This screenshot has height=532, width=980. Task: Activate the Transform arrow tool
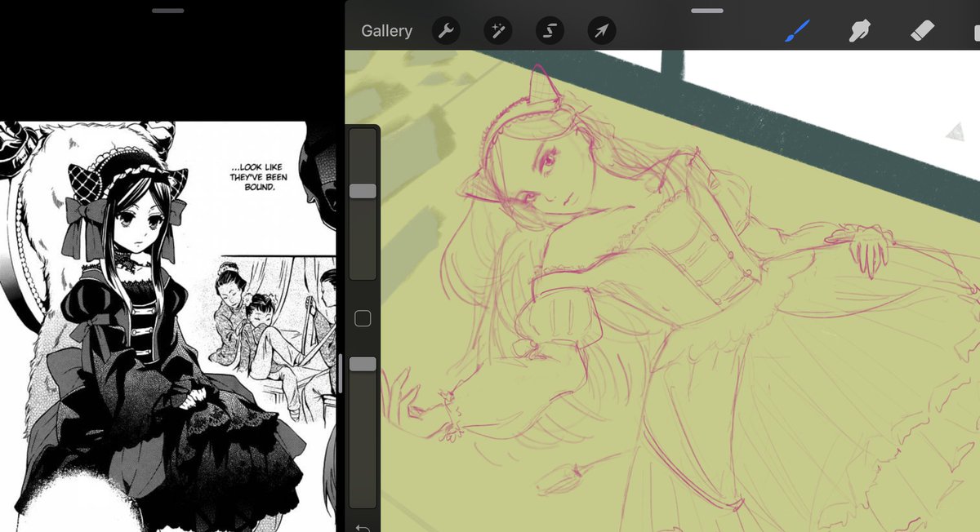pyautogui.click(x=602, y=31)
